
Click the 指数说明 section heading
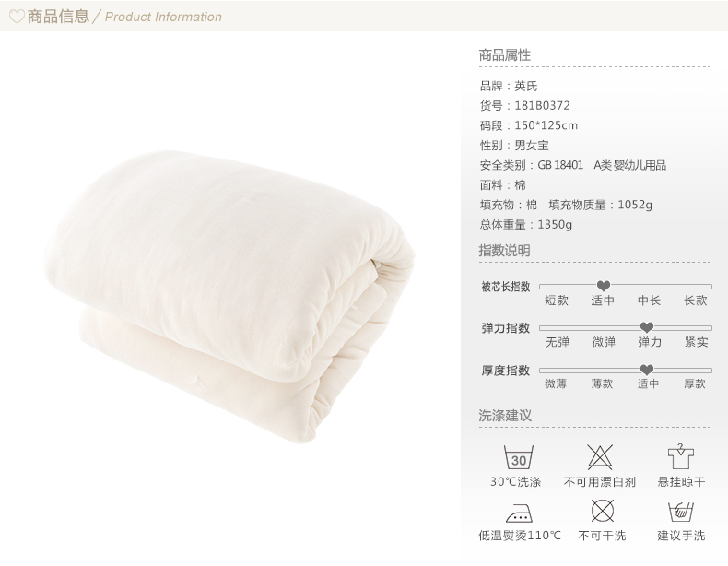tap(505, 251)
